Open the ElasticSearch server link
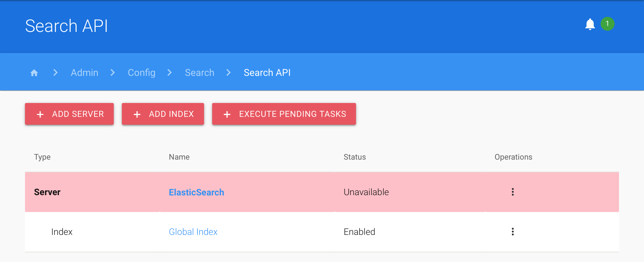The image size is (644, 262). coord(197,192)
